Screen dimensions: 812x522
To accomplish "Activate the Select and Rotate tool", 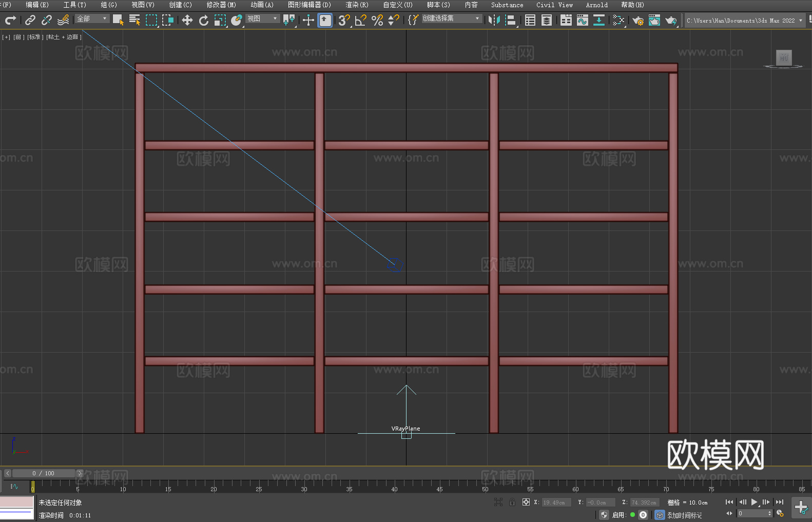I will pyautogui.click(x=204, y=20).
